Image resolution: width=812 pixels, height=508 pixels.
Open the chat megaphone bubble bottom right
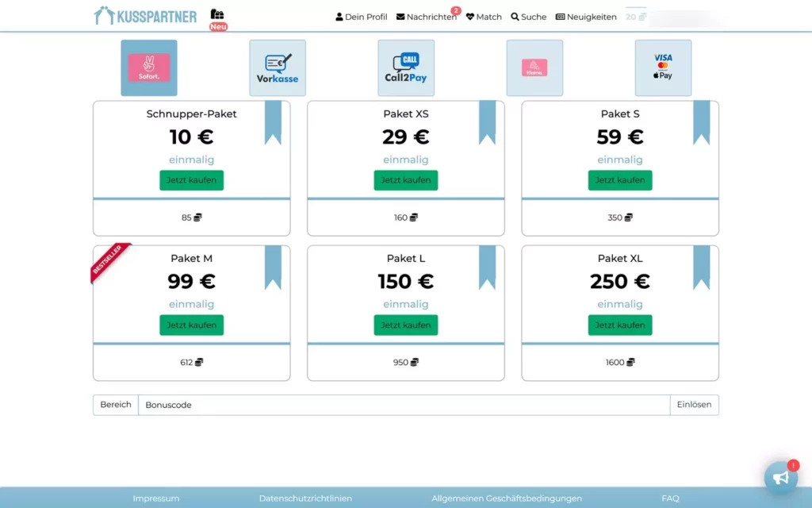781,477
